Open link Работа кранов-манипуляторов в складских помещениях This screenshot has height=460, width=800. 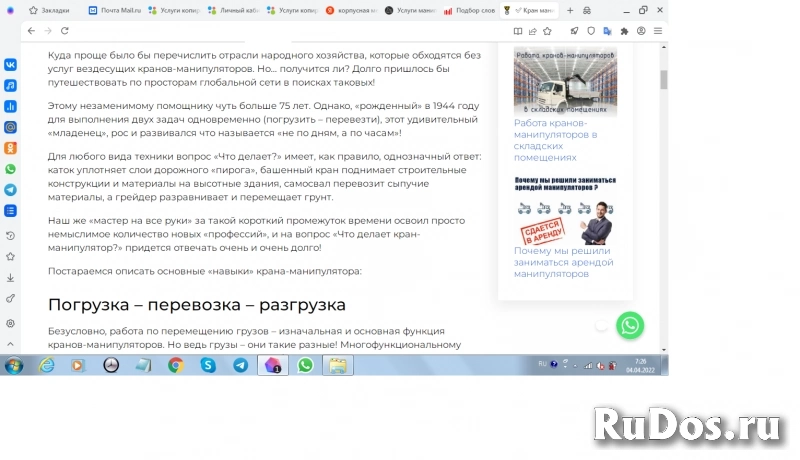pos(555,140)
